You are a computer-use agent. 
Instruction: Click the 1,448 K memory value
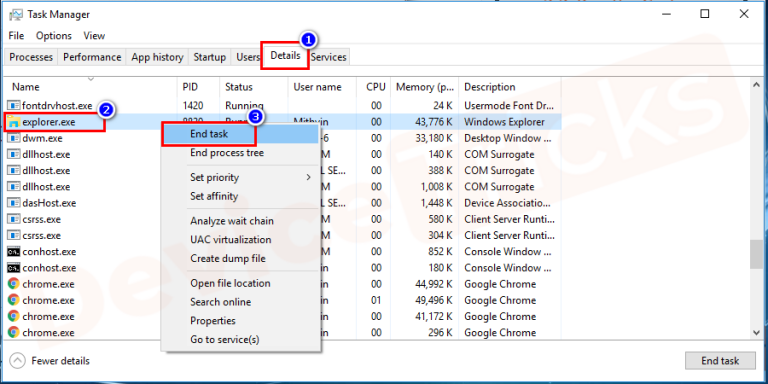[436, 203]
